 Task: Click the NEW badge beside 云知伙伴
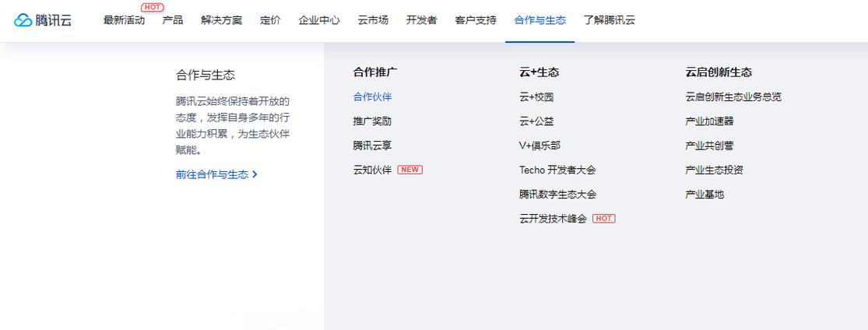[x=409, y=170]
